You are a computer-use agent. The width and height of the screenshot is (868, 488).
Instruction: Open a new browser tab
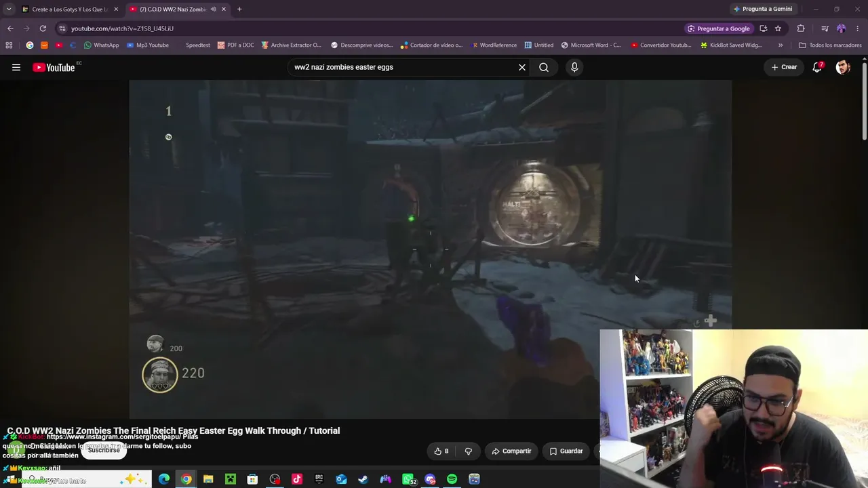239,9
